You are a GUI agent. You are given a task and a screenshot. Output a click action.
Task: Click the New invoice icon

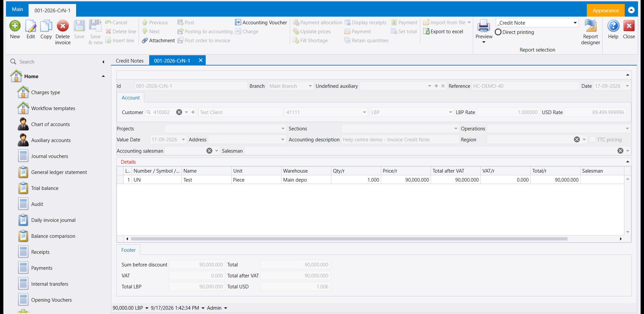pyautogui.click(x=15, y=26)
